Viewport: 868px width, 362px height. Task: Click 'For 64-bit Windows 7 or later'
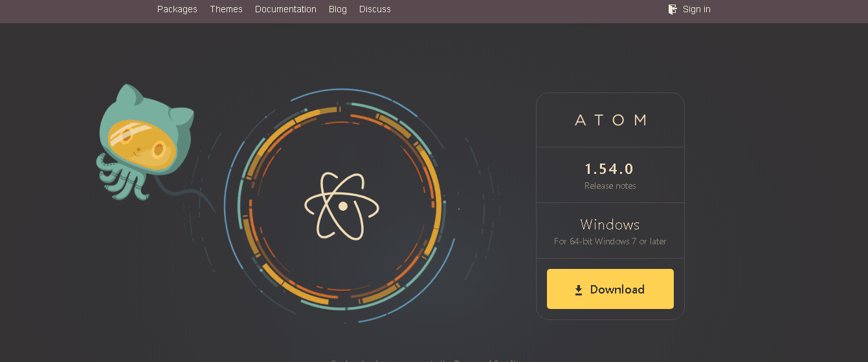610,241
